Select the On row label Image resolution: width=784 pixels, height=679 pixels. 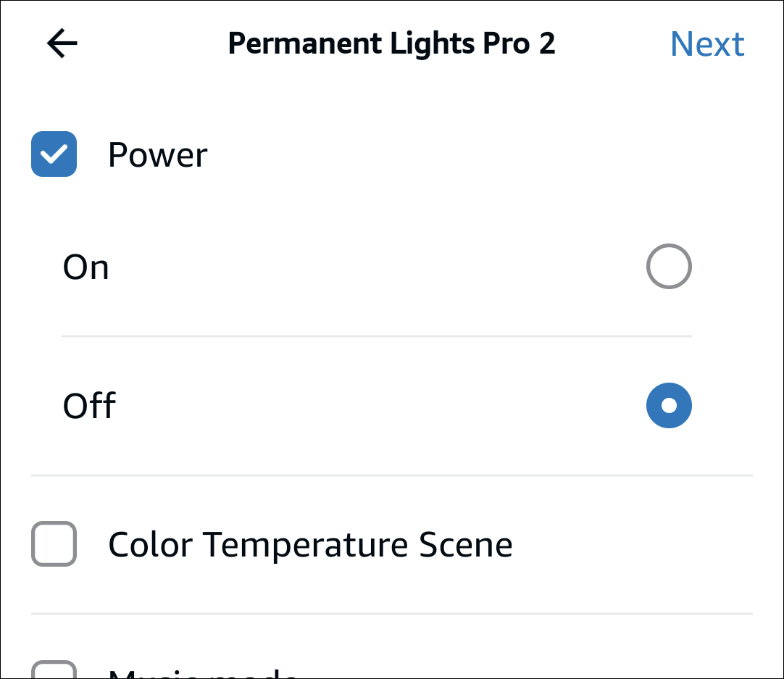(86, 267)
